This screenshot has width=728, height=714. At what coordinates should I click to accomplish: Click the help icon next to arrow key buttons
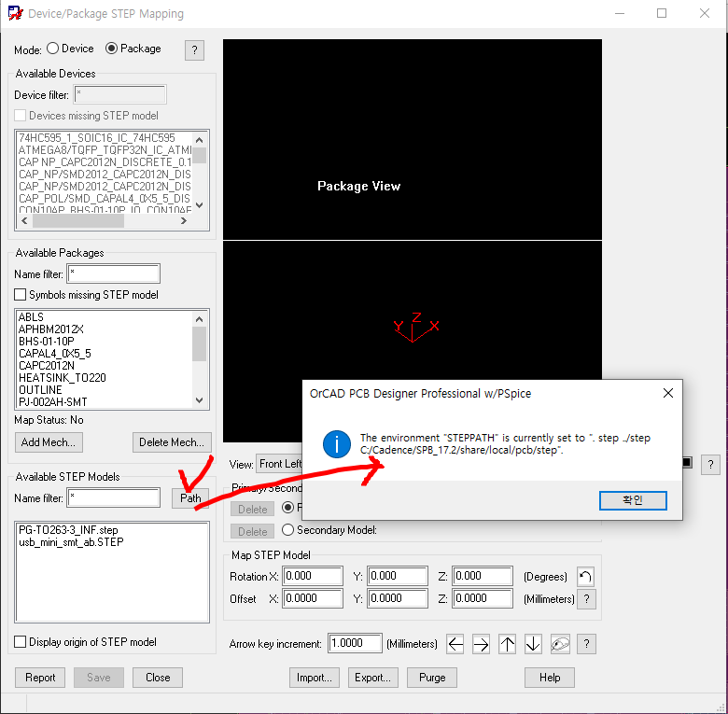pyautogui.click(x=586, y=644)
